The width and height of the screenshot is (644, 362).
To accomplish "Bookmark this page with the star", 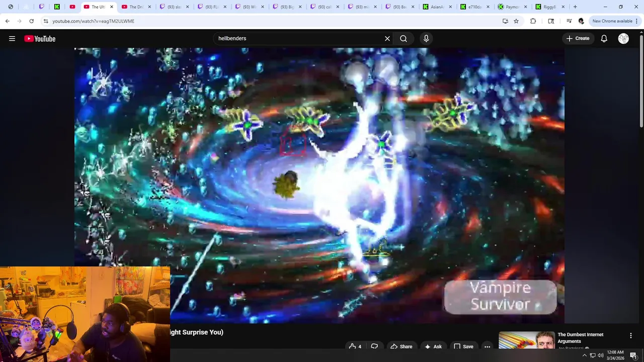I will pyautogui.click(x=516, y=21).
